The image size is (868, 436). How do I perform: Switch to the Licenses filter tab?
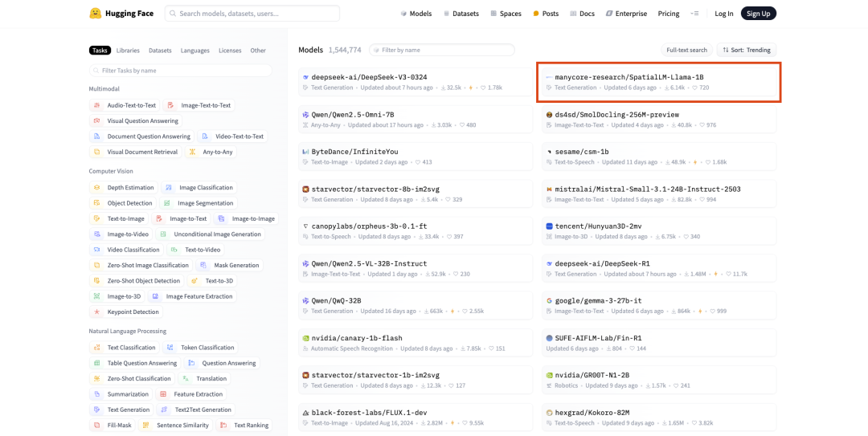click(230, 51)
